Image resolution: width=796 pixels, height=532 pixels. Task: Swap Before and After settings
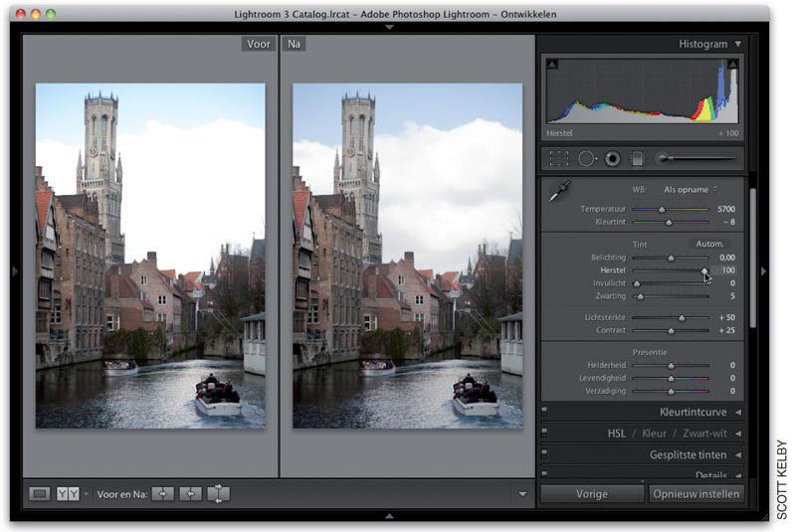point(218,493)
